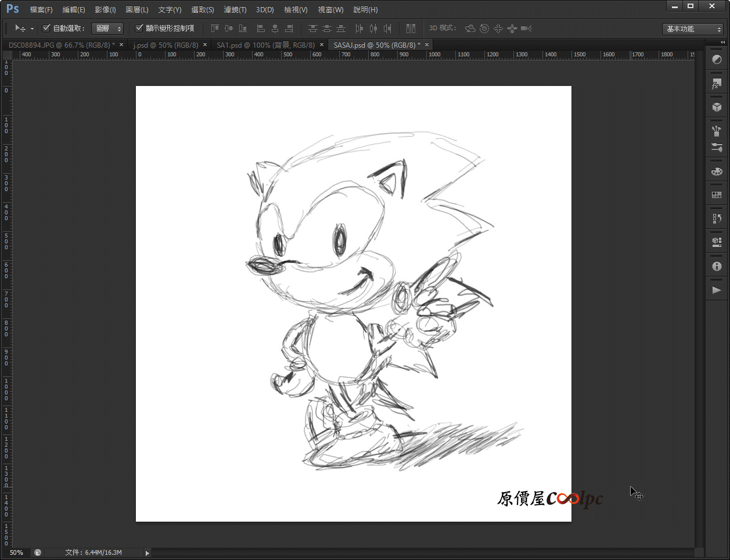
Task: Open the Adjustments panel icon
Action: pos(717,59)
